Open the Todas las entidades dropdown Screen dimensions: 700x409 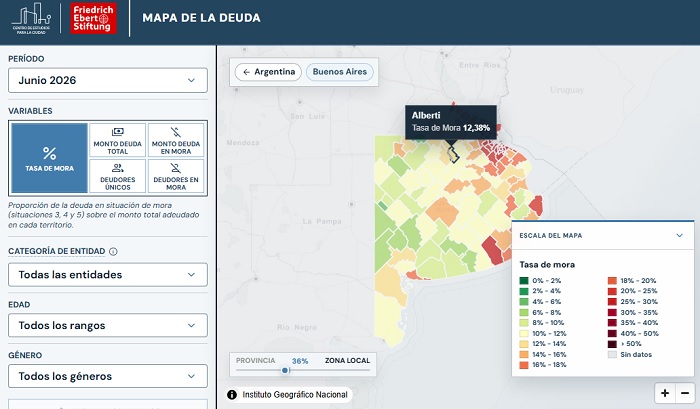tap(108, 275)
